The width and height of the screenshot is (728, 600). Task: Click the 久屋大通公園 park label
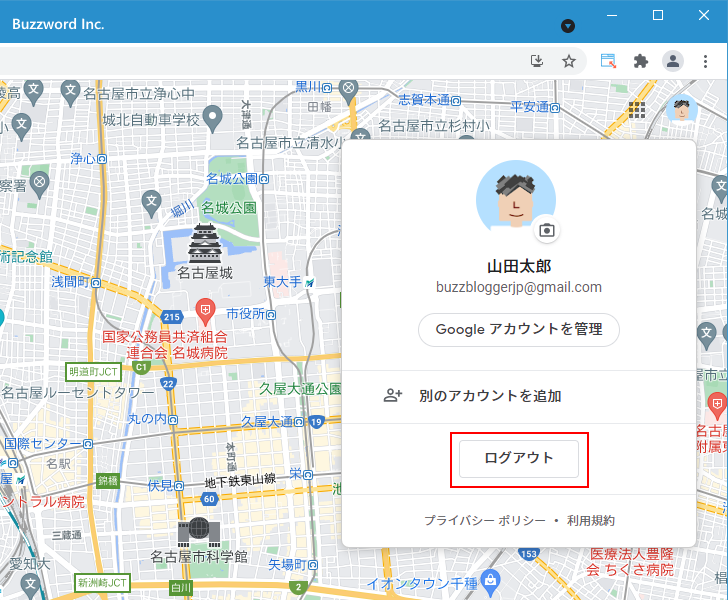(300, 389)
